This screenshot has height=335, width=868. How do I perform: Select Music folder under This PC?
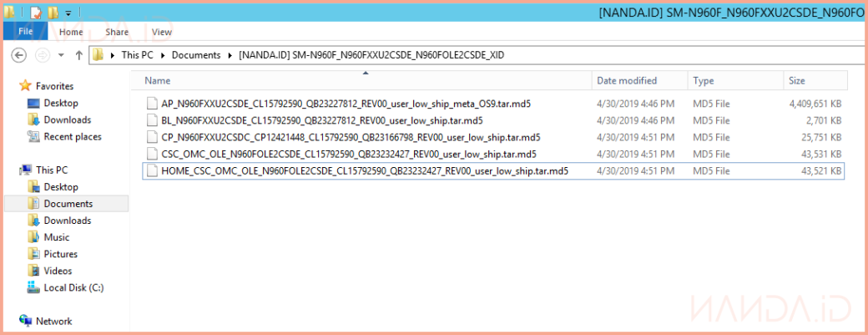(56, 237)
